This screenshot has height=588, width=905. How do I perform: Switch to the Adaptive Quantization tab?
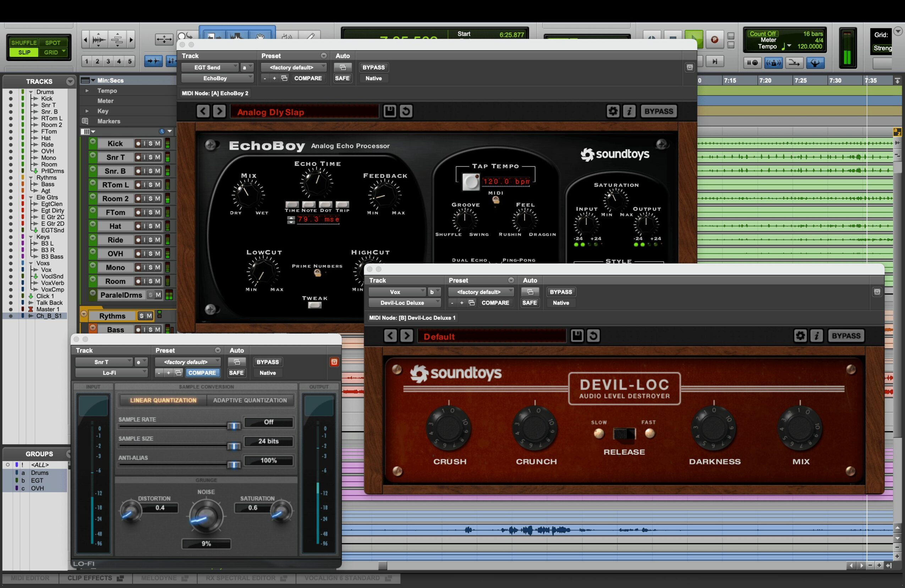click(250, 400)
